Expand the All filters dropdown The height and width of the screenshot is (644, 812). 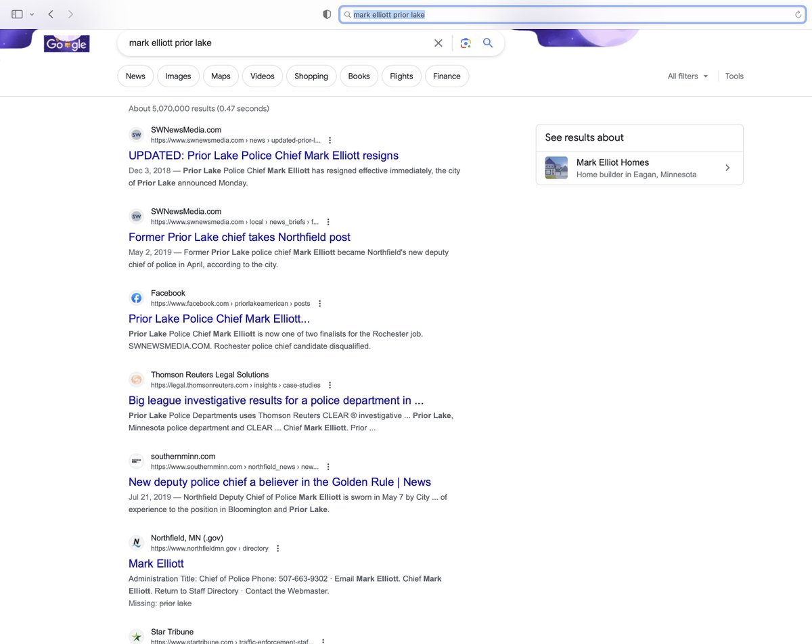(x=687, y=76)
